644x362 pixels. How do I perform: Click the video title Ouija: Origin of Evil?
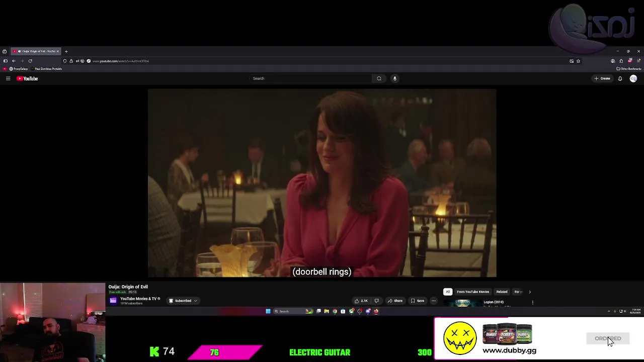coord(128,287)
